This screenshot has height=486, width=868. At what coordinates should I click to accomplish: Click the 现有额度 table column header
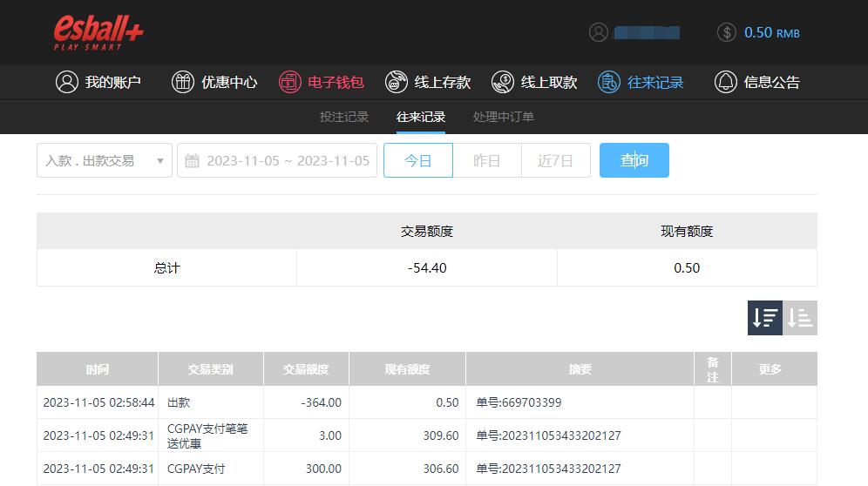[x=408, y=369]
